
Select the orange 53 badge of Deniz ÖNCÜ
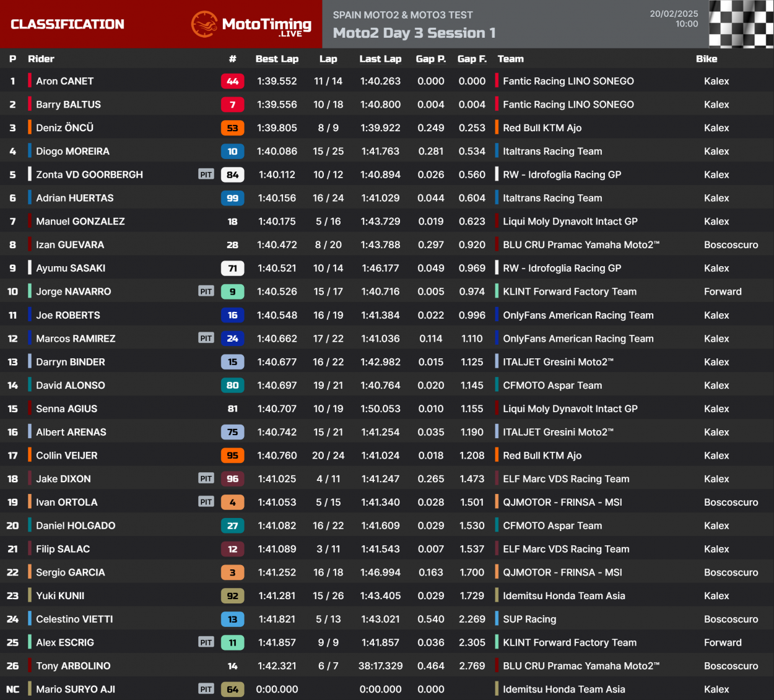pos(232,127)
